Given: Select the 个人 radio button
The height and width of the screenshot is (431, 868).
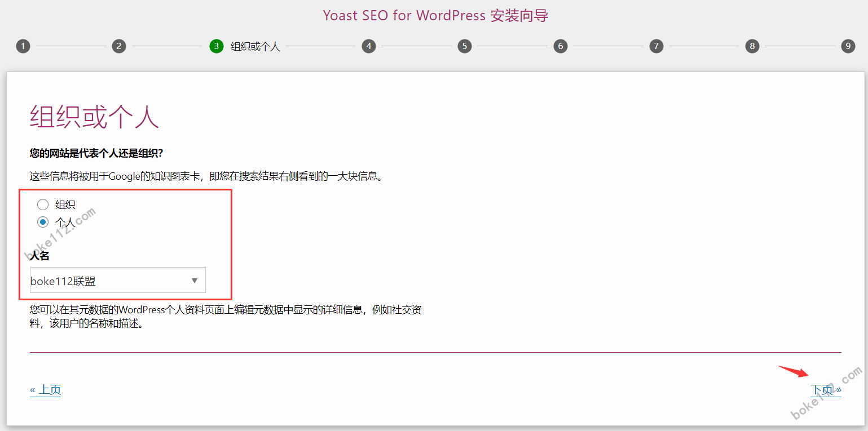Looking at the screenshot, I should pos(43,221).
